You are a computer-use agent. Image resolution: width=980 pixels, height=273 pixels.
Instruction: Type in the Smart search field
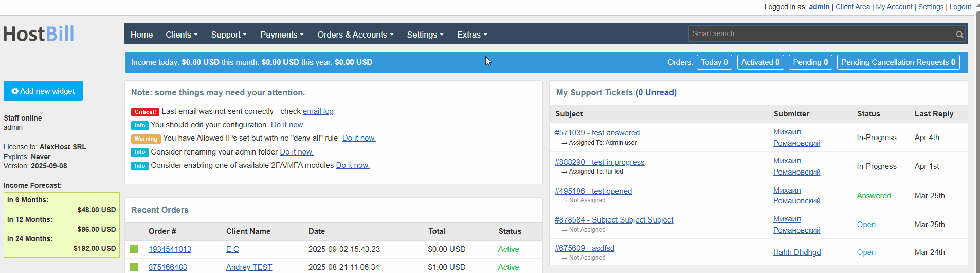820,34
